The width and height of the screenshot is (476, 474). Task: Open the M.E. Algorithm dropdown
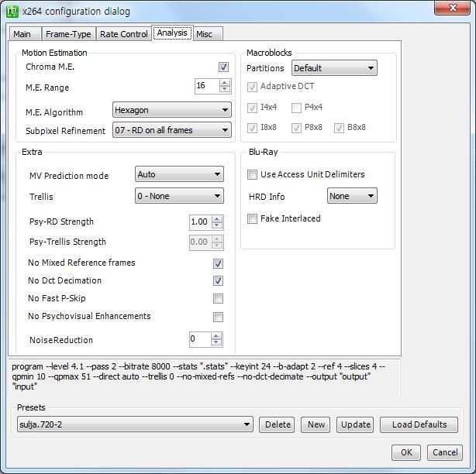pyautogui.click(x=172, y=109)
